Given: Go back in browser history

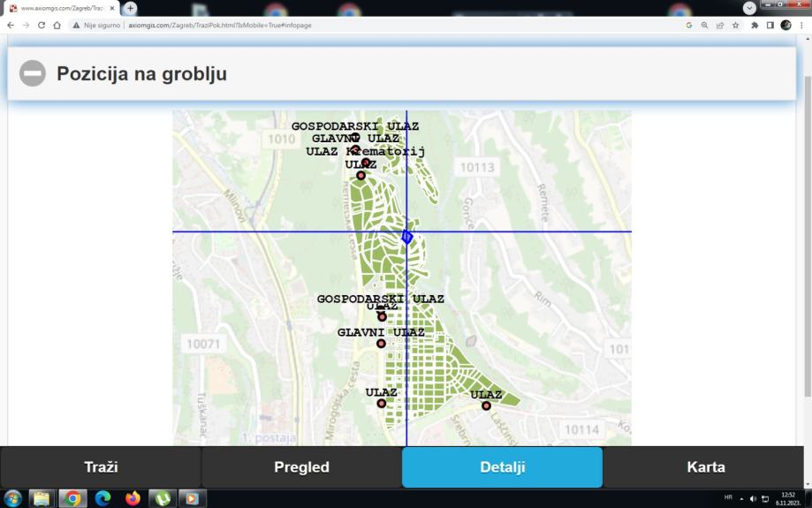Looking at the screenshot, I should coord(11,25).
